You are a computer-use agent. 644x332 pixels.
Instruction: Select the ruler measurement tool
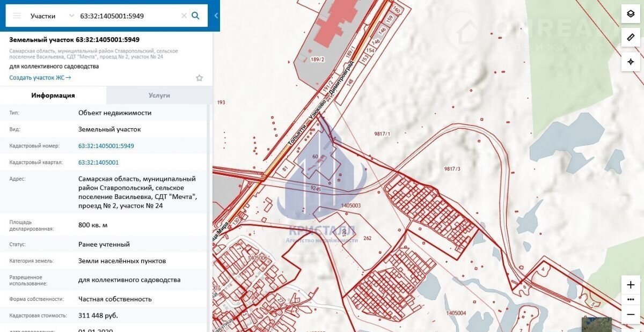point(631,38)
